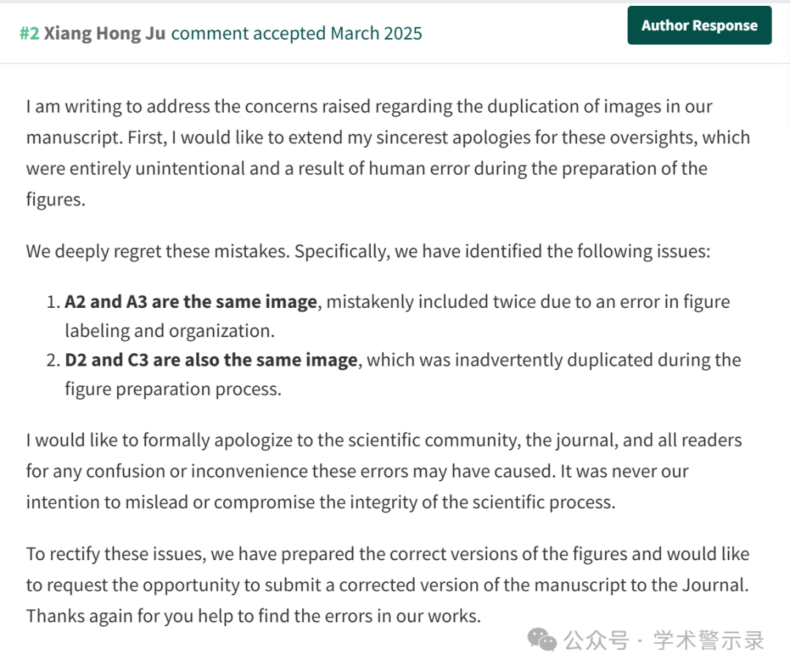Click sentence "Thanks again for you help"

pyautogui.click(x=253, y=616)
